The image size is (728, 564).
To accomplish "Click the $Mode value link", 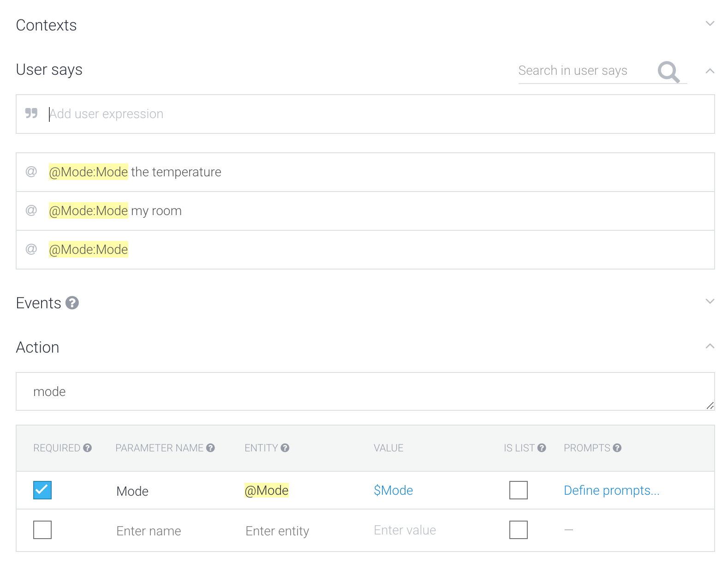I will coord(393,490).
